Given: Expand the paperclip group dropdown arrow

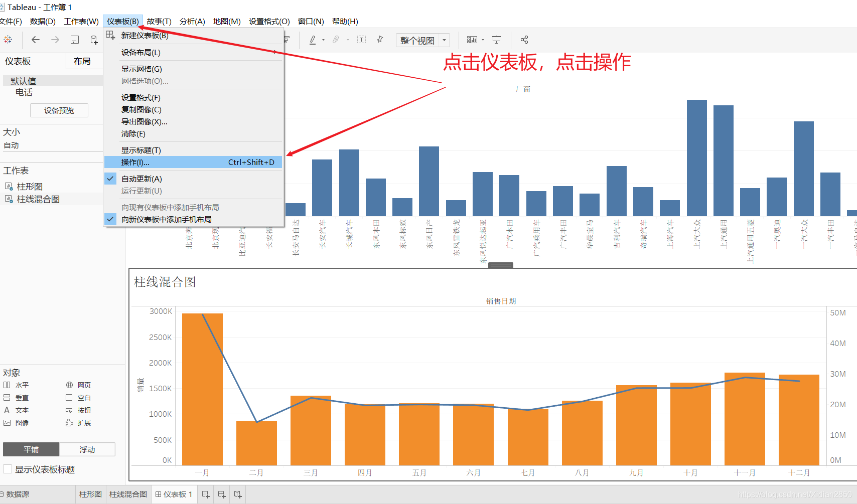Looking at the screenshot, I should (348, 40).
